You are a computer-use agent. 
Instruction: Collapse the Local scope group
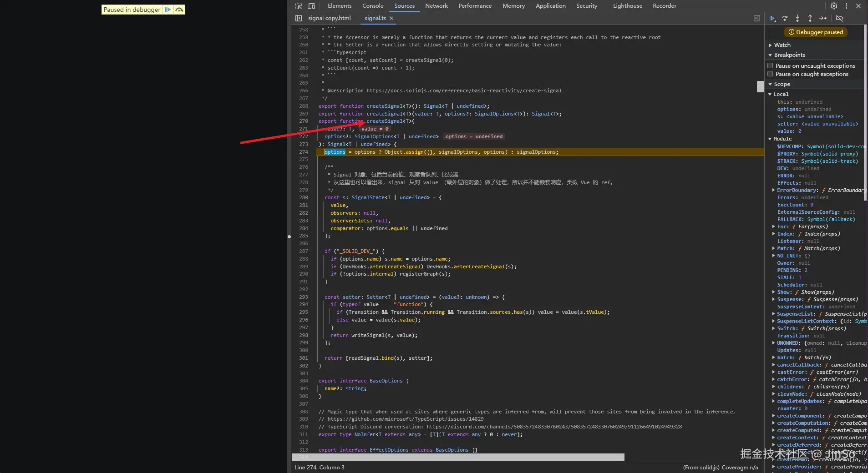coord(770,94)
